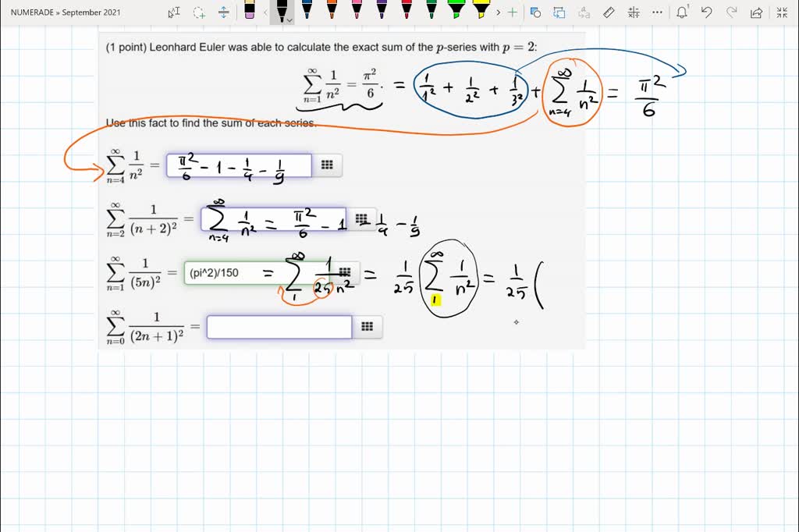Toggle the black pen active
Screen dimensions: 799x532
[x=281, y=11]
